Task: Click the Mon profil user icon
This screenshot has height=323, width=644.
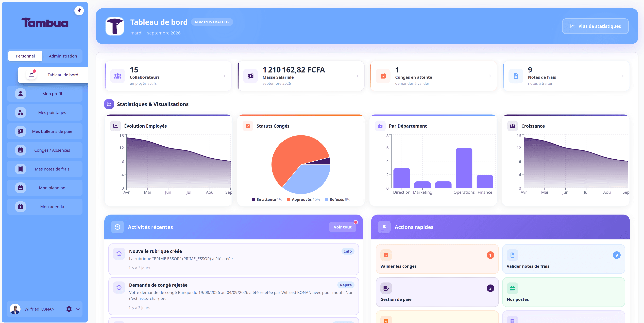Action: click(x=21, y=94)
